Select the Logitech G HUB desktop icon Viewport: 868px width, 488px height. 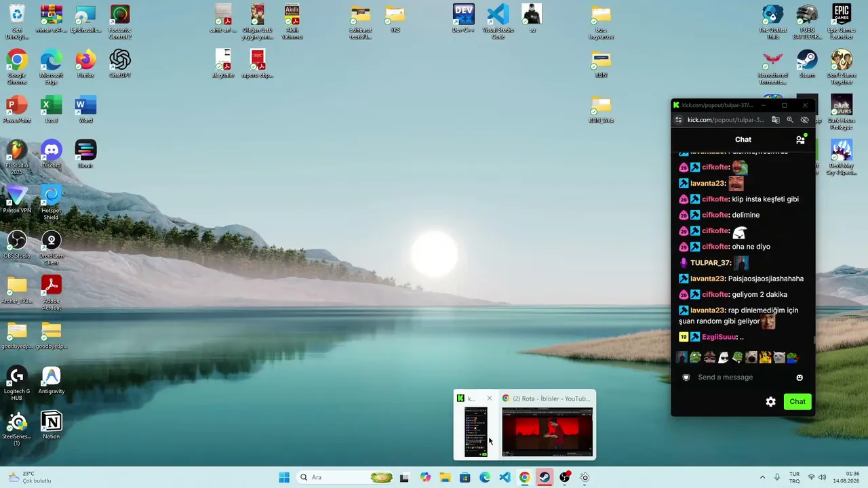17,384
